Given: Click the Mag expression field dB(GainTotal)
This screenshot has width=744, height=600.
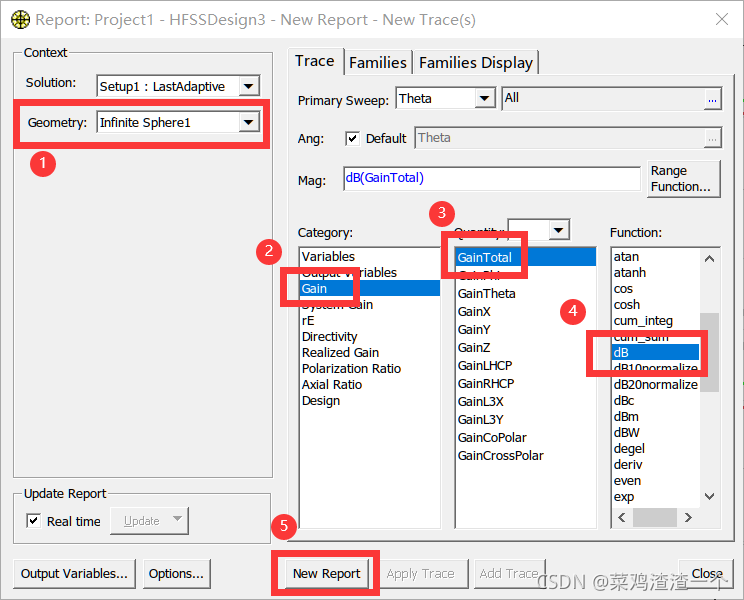Looking at the screenshot, I should [492, 178].
